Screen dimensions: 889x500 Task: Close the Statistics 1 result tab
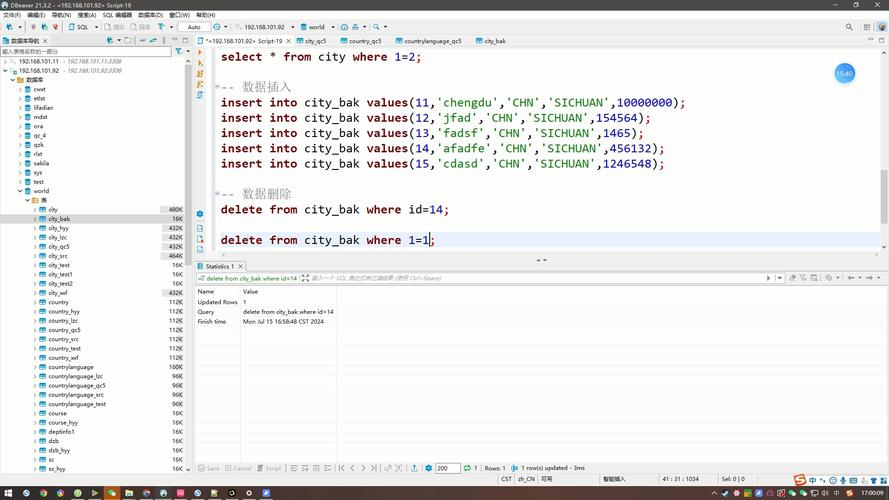240,266
